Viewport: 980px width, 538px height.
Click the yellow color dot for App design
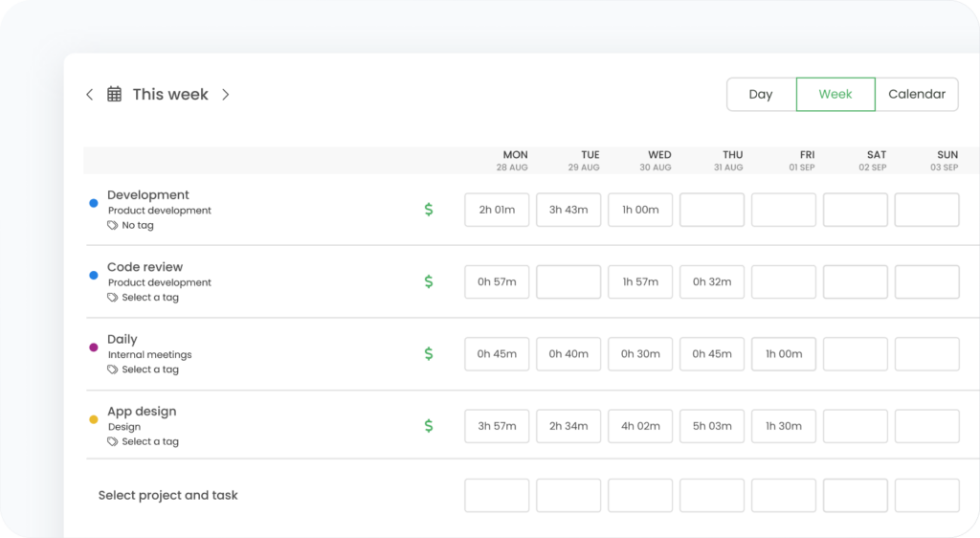[x=94, y=419]
